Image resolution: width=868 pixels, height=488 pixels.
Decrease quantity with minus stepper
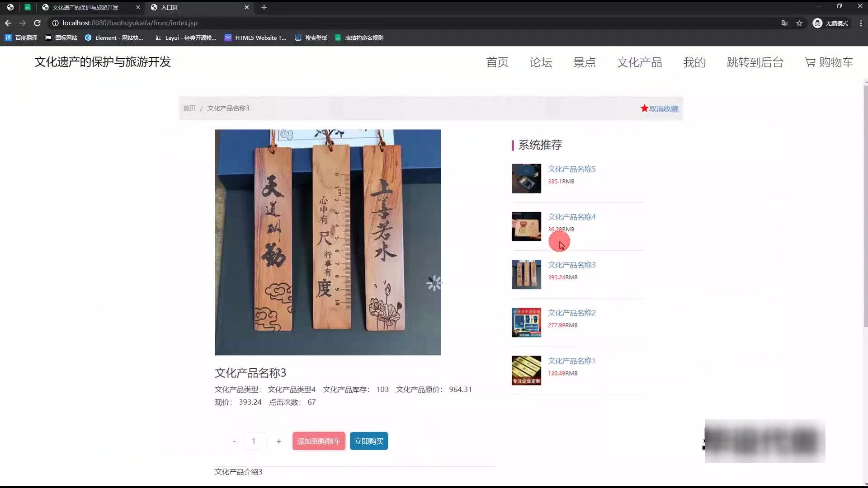234,441
